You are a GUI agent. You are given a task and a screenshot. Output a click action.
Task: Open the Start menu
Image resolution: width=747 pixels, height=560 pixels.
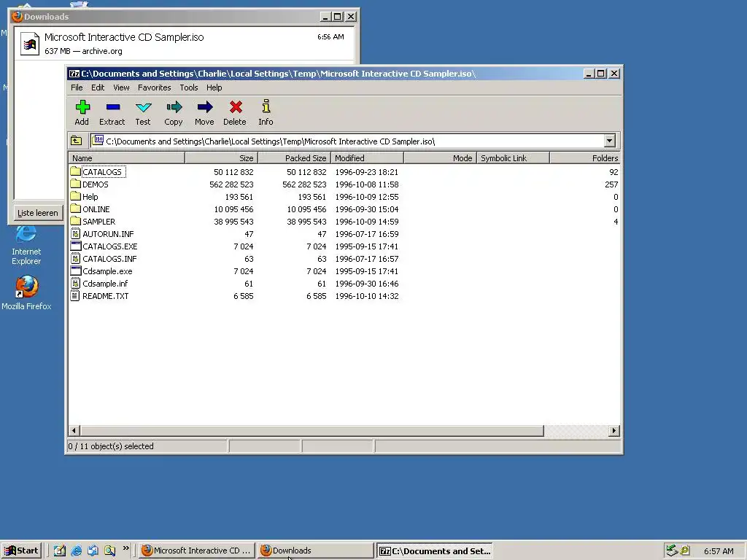(x=21, y=551)
